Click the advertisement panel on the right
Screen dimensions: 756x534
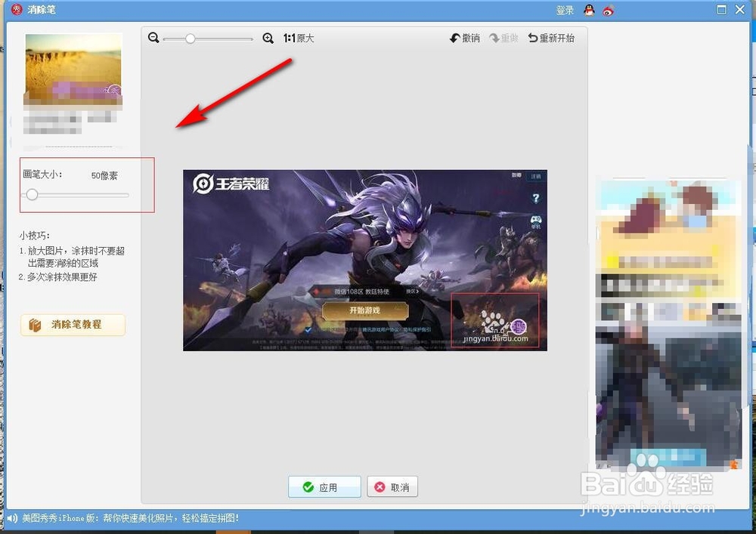click(x=669, y=325)
